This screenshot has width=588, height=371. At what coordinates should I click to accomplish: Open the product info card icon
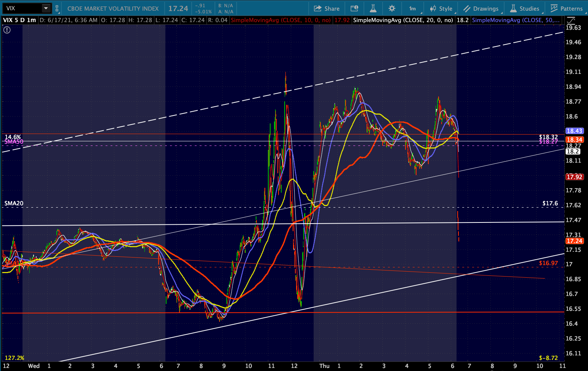pyautogui.click(x=354, y=8)
